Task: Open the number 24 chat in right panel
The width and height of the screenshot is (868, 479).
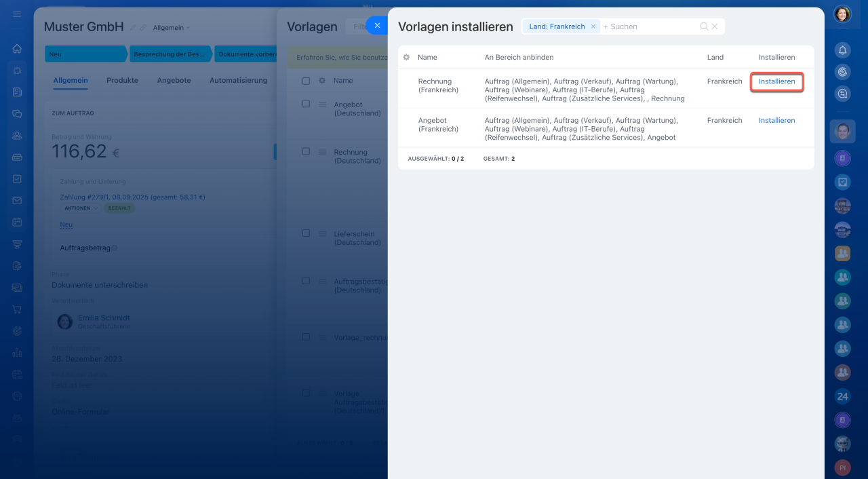Action: point(842,396)
